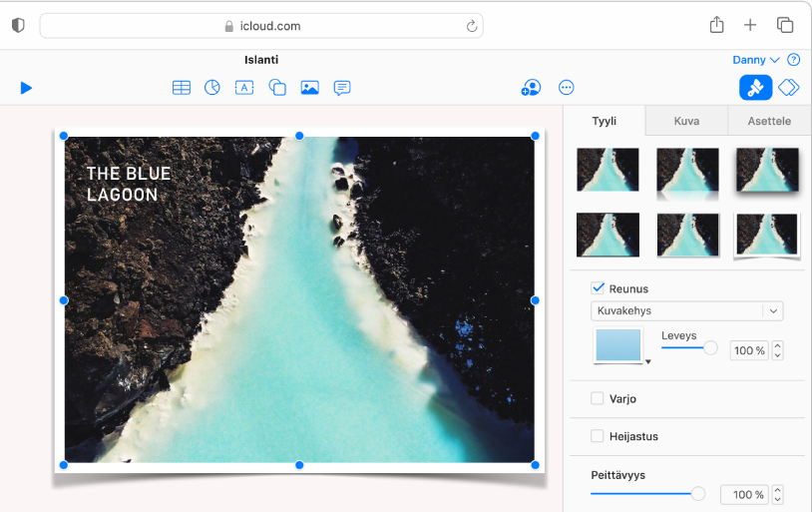
Task: Toggle the Format paintbrush sidebar
Action: click(755, 88)
